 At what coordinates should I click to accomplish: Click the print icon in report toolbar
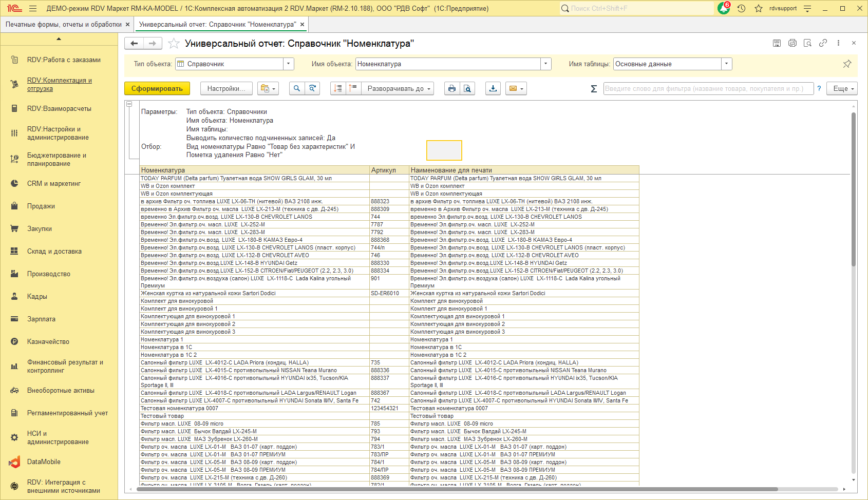(451, 88)
